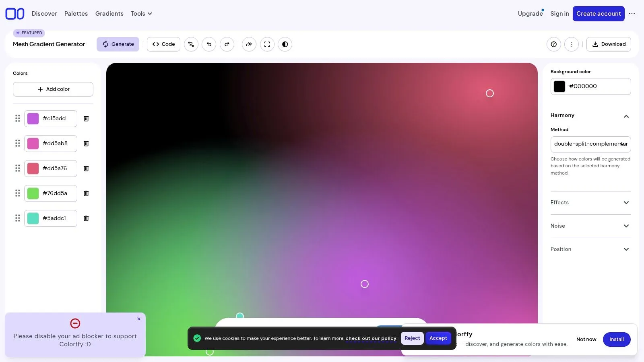
Task: Open the Code view for the gradient
Action: pos(163,44)
